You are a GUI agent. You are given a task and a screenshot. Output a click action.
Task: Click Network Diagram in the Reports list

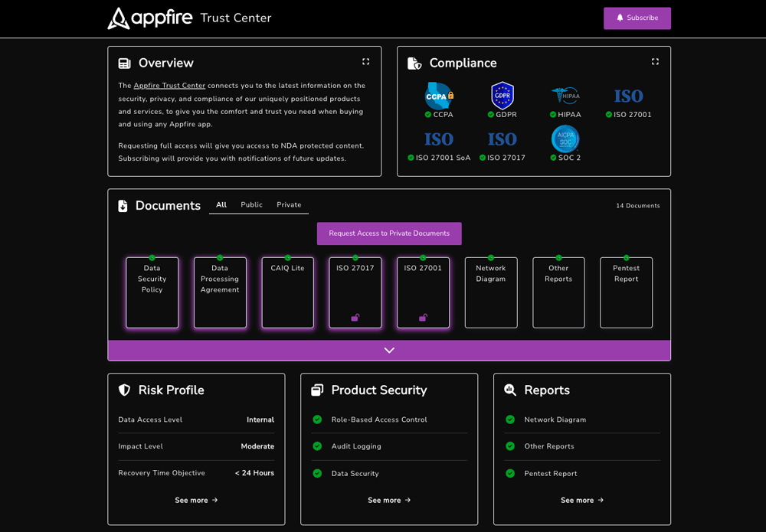click(555, 419)
